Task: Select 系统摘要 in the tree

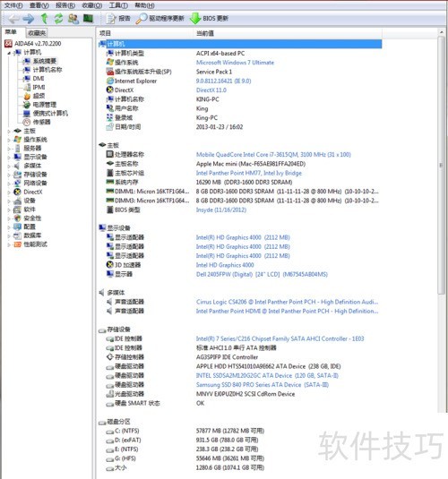Action: point(44,61)
